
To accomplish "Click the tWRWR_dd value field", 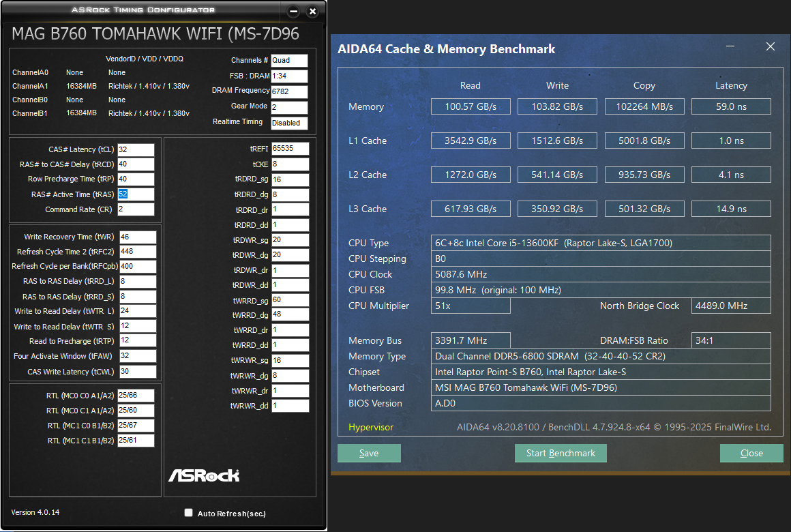I will [x=290, y=405].
